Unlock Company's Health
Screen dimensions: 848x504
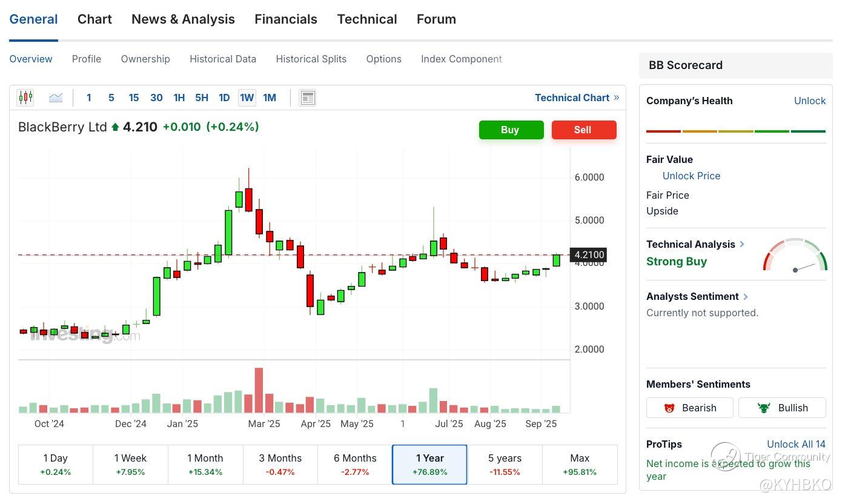(810, 101)
